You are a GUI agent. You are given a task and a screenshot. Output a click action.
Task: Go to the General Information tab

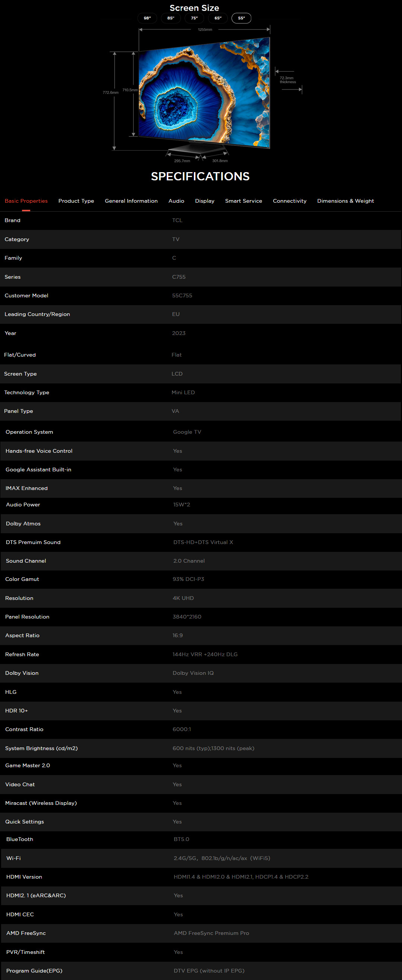[131, 201]
